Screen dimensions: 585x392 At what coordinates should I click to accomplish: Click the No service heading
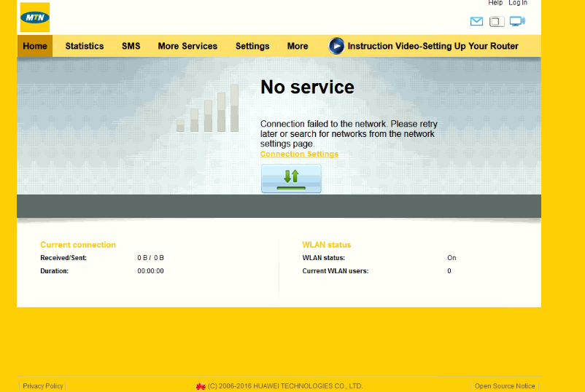[307, 87]
